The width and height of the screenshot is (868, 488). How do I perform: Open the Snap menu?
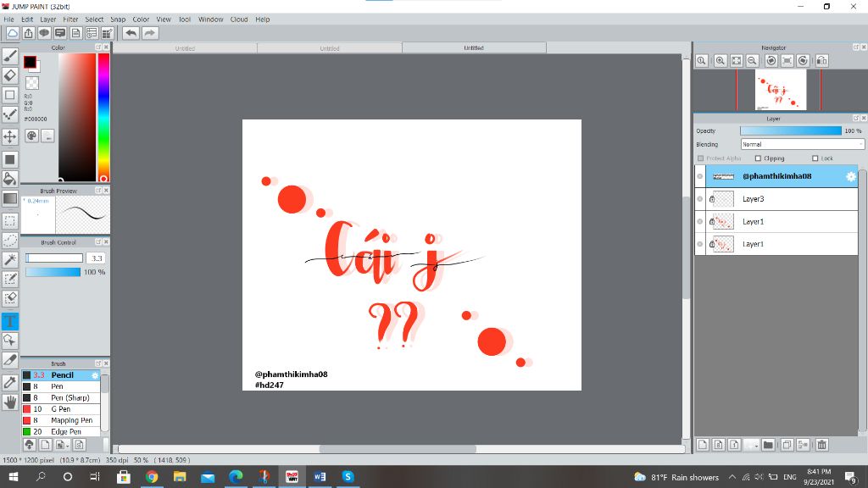click(118, 19)
